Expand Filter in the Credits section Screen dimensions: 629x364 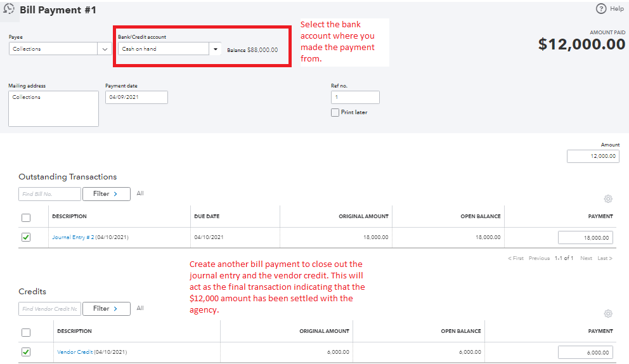point(106,309)
